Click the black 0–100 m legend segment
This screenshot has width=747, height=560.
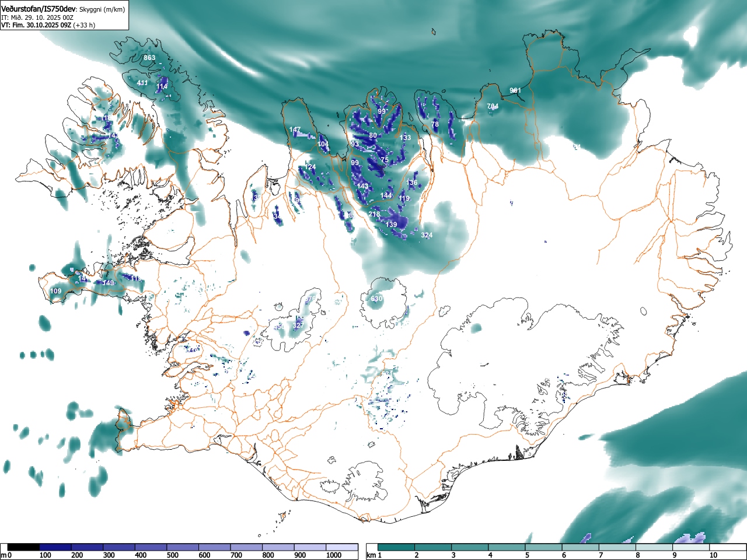[24, 547]
